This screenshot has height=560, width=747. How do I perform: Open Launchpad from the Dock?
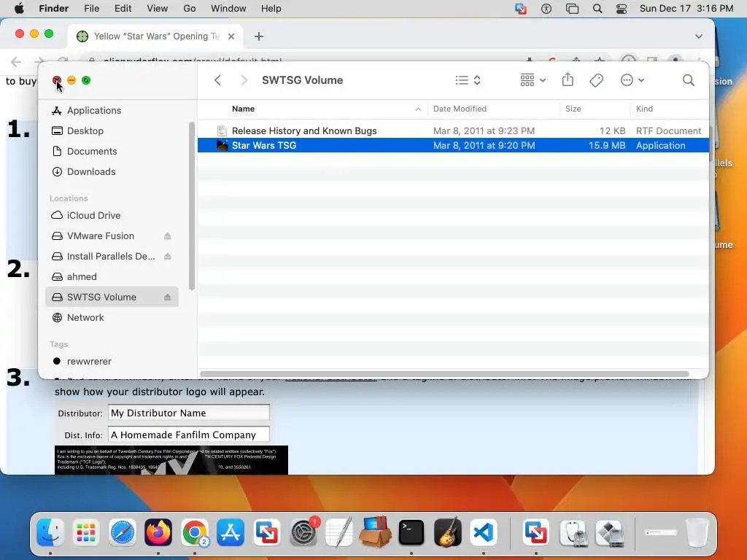click(x=86, y=532)
